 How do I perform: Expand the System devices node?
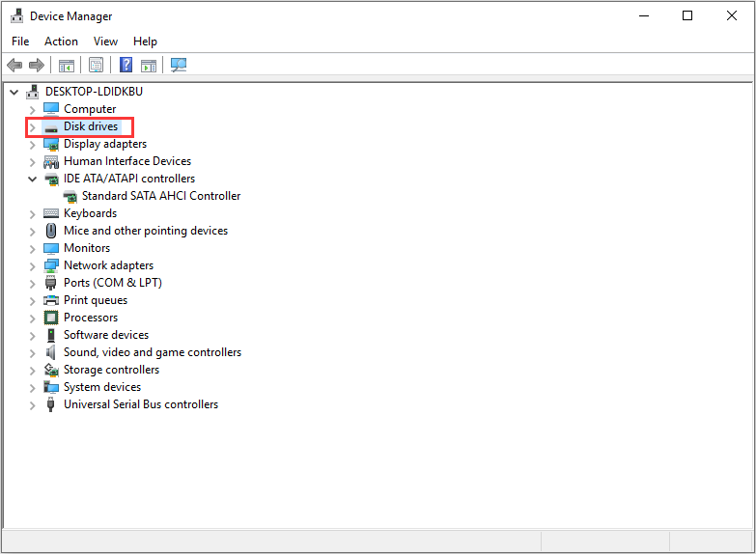pyautogui.click(x=32, y=388)
